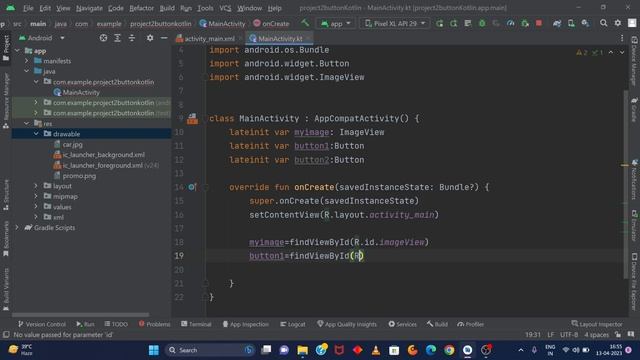The height and width of the screenshot is (360, 640).
Task: Click the Search Everywhere magnifier icon
Action: pos(603,23)
